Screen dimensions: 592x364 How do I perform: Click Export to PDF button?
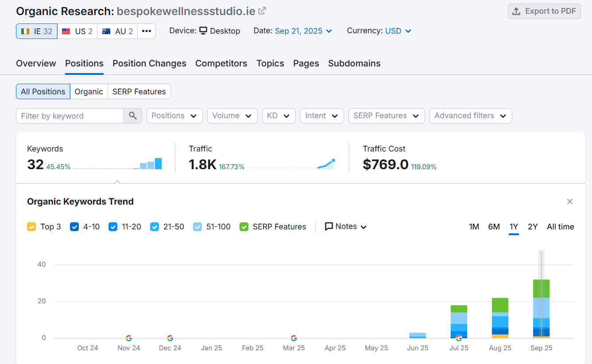coord(544,12)
